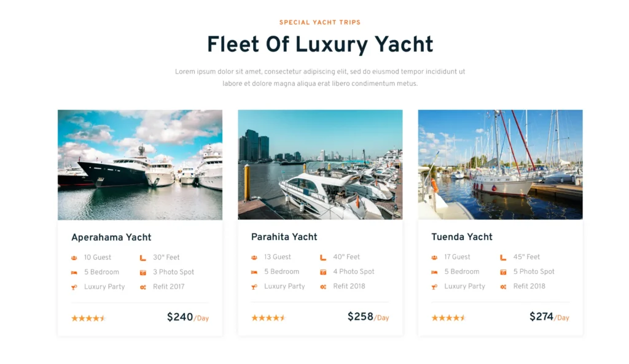Open the Parahita Yacht title link
Screen dimensions: 629x364
(284, 237)
